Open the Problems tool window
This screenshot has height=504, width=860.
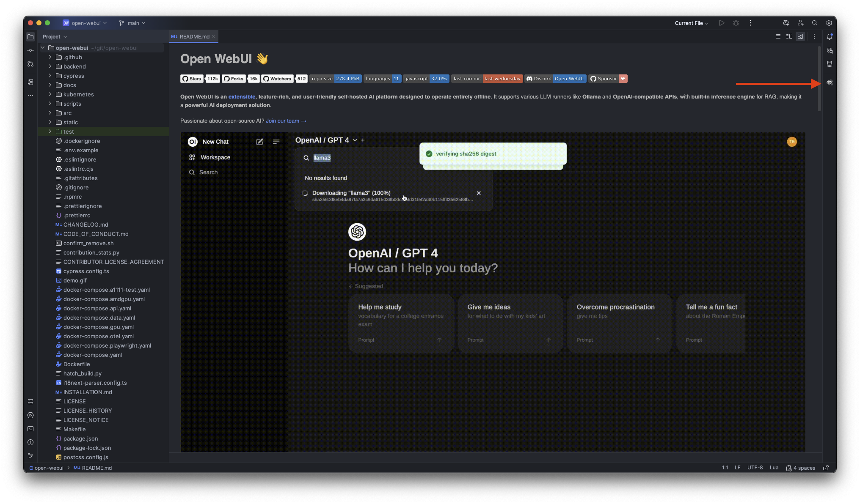[x=30, y=442]
